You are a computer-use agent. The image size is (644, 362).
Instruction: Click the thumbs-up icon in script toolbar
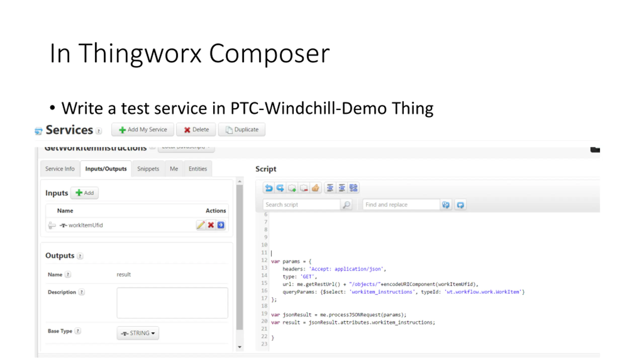315,188
